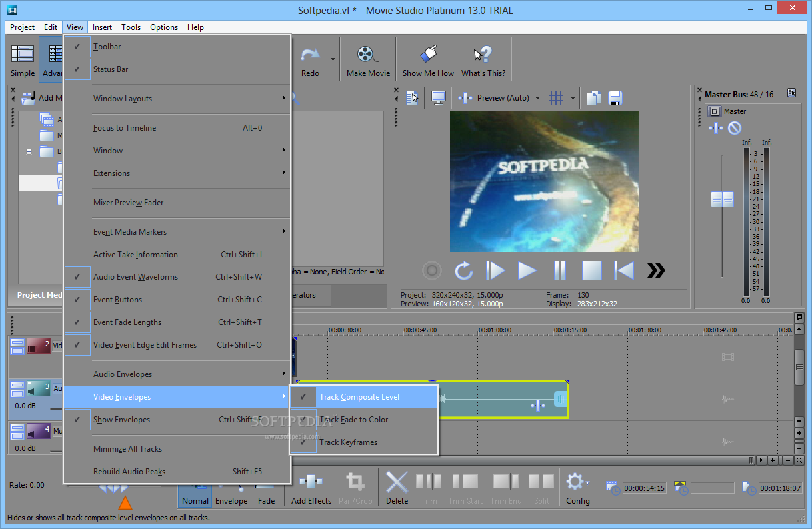Image resolution: width=812 pixels, height=529 pixels.
Task: Expand more preview transport controls chevron
Action: [656, 270]
